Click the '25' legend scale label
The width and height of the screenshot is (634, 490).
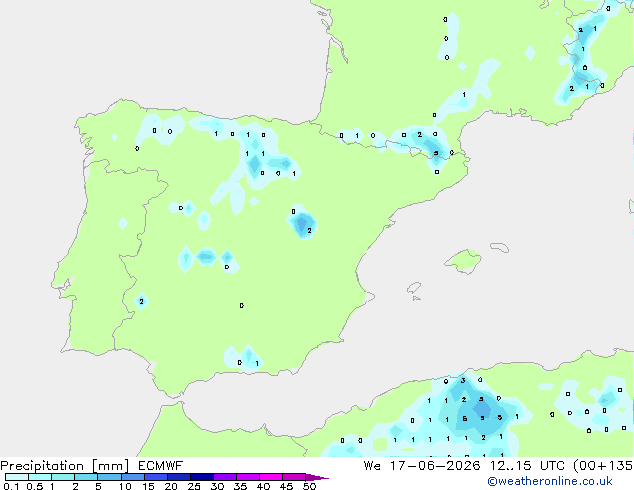pyautogui.click(x=194, y=486)
